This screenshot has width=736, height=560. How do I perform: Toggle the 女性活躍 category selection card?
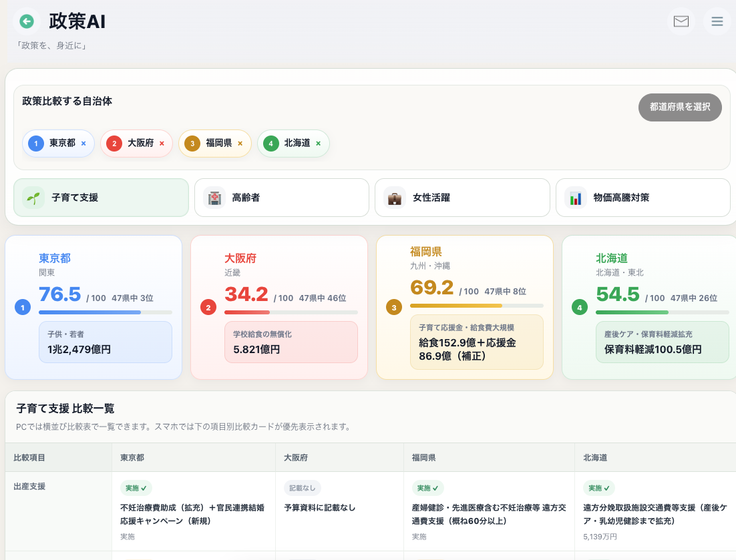pyautogui.click(x=462, y=198)
